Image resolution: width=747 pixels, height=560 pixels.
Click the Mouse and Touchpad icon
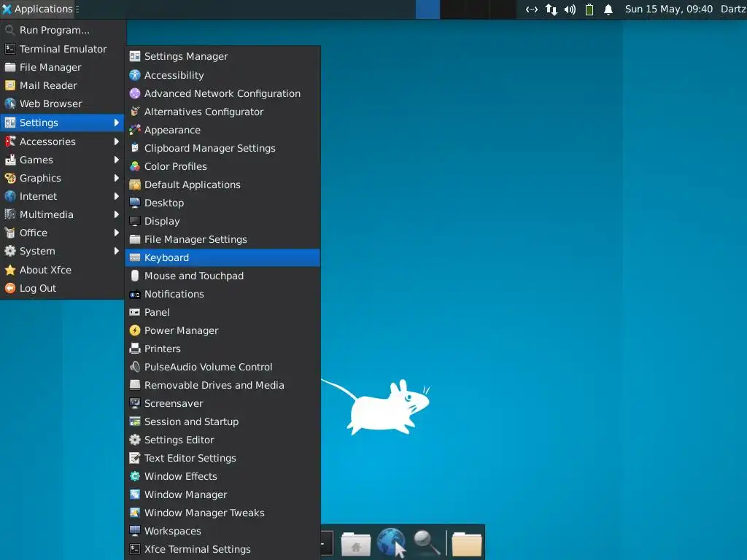(135, 276)
